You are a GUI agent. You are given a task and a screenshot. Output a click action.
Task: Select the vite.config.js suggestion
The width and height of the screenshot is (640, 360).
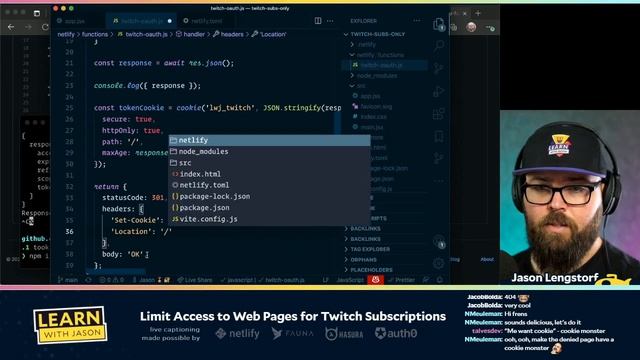(x=269, y=219)
